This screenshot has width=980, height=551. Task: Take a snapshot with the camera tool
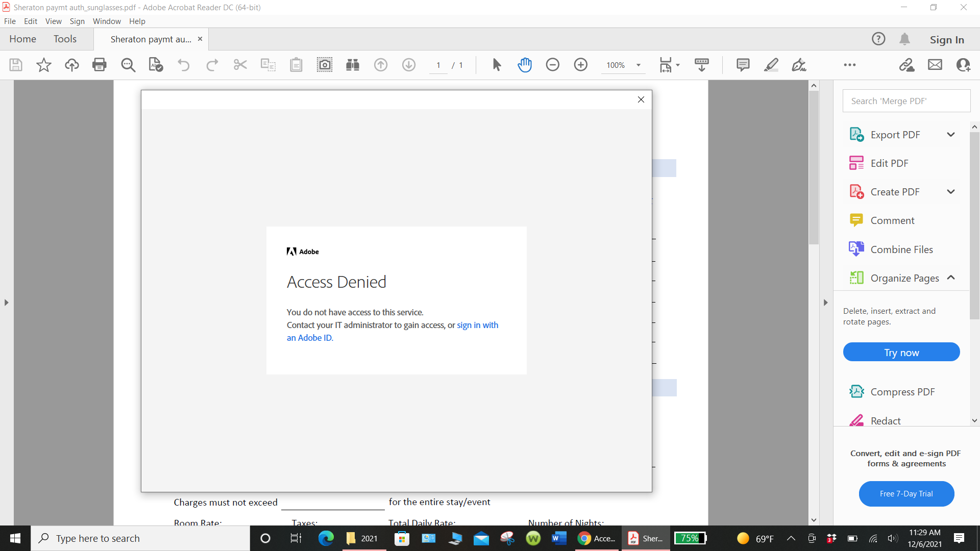(x=325, y=65)
